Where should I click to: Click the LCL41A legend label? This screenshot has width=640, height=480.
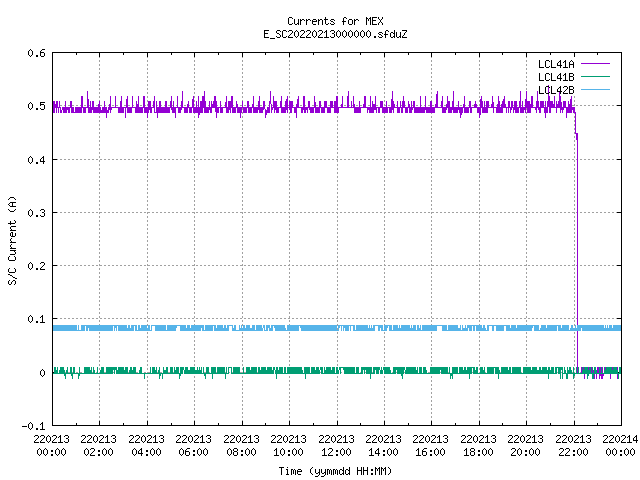[556, 64]
